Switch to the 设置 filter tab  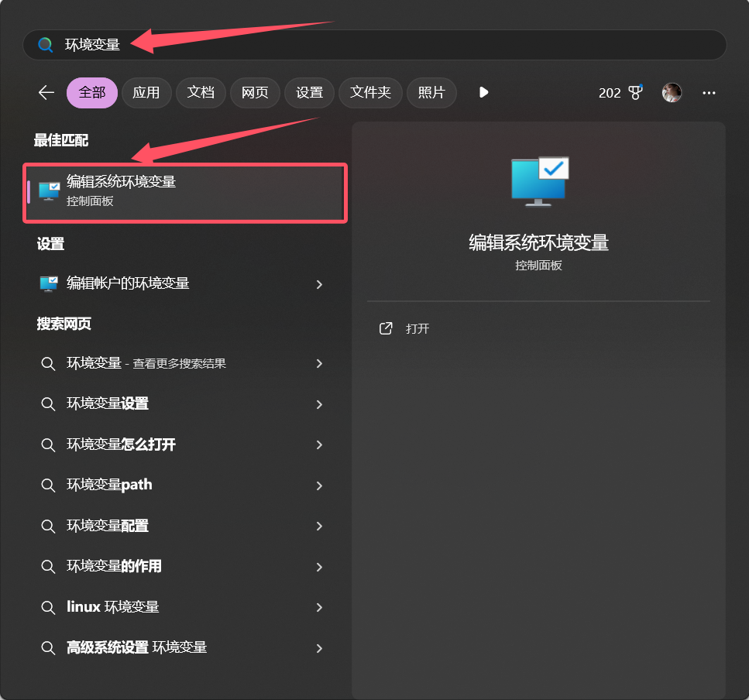point(309,93)
